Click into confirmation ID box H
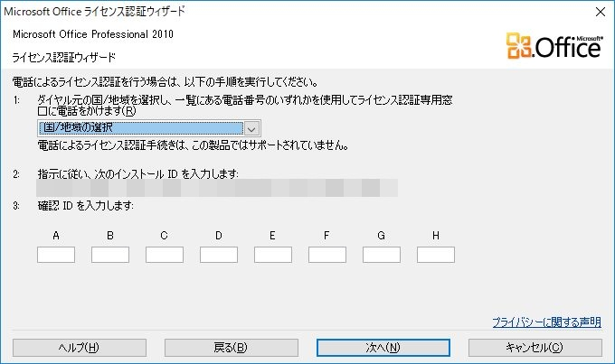The width and height of the screenshot is (615, 364). 435,255
